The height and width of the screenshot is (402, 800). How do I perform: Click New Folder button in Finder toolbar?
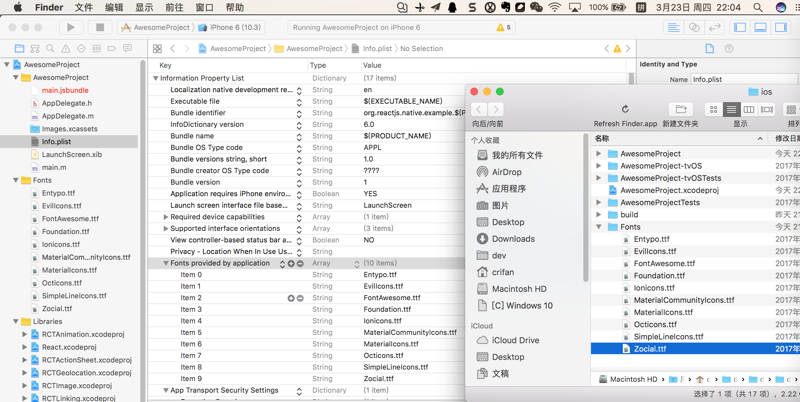coord(681,109)
